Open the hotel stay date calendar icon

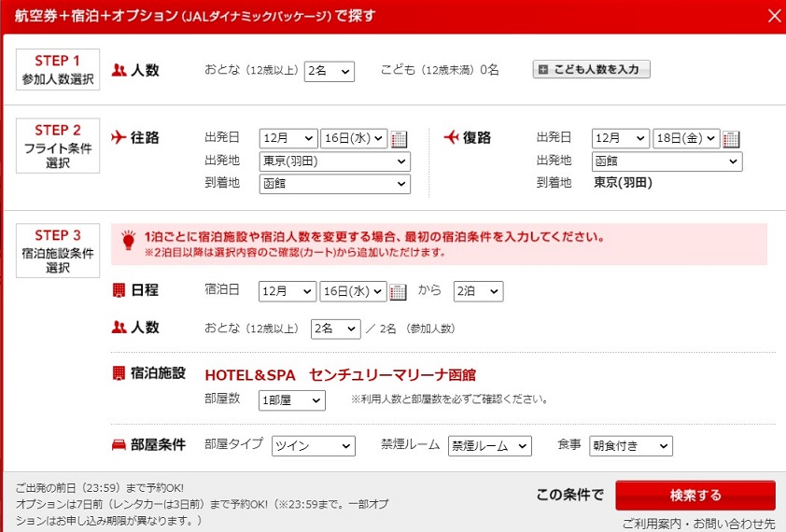(398, 291)
